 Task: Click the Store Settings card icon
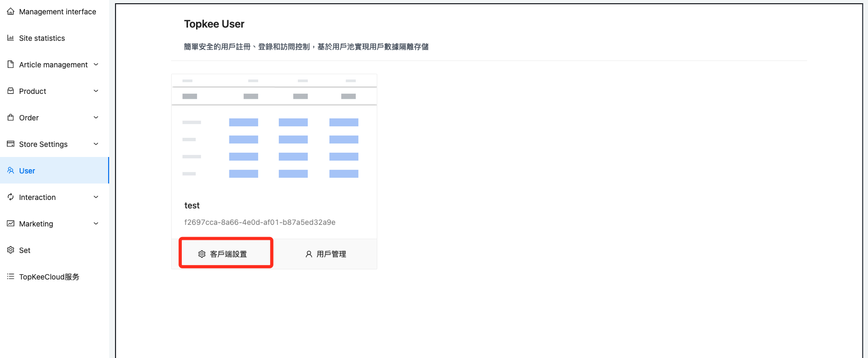11,144
